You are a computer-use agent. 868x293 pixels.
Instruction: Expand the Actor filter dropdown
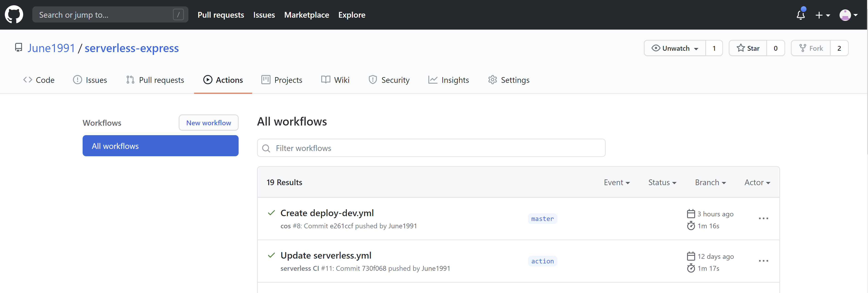757,182
